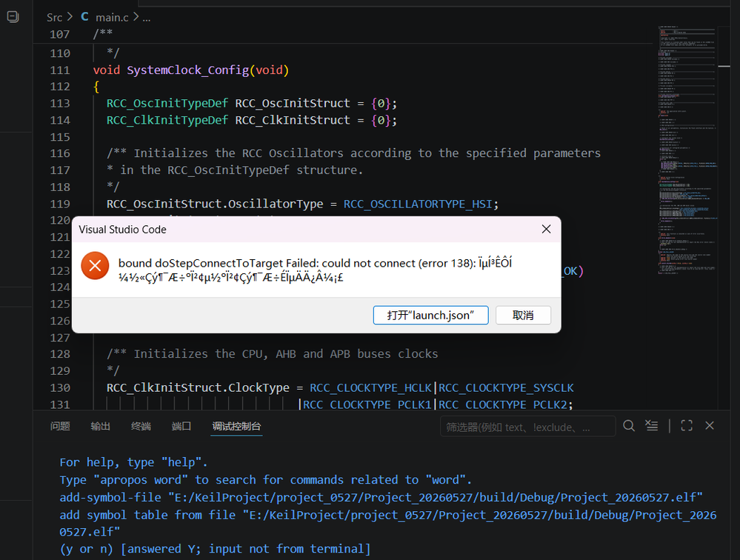The height and width of the screenshot is (560, 740).
Task: Click the apropos word console line
Action: pos(266,480)
